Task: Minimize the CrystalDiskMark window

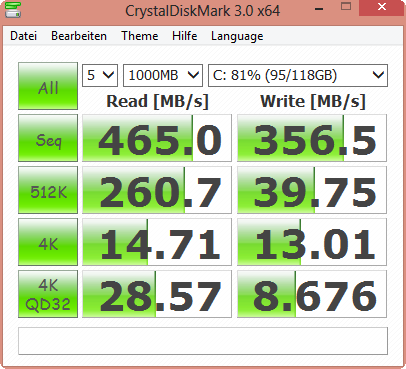Action: pyautogui.click(x=319, y=8)
